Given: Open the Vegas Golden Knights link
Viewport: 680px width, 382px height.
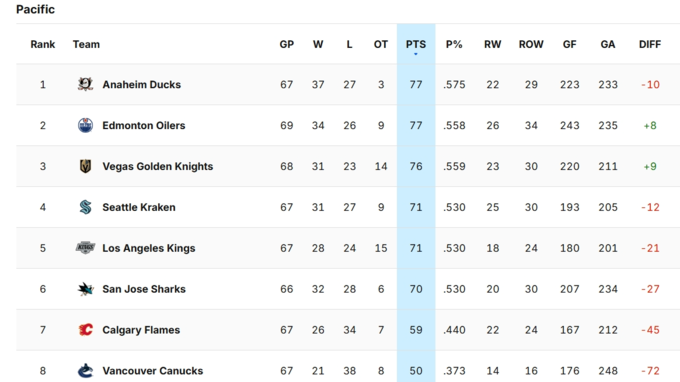Looking at the screenshot, I should pyautogui.click(x=157, y=167).
